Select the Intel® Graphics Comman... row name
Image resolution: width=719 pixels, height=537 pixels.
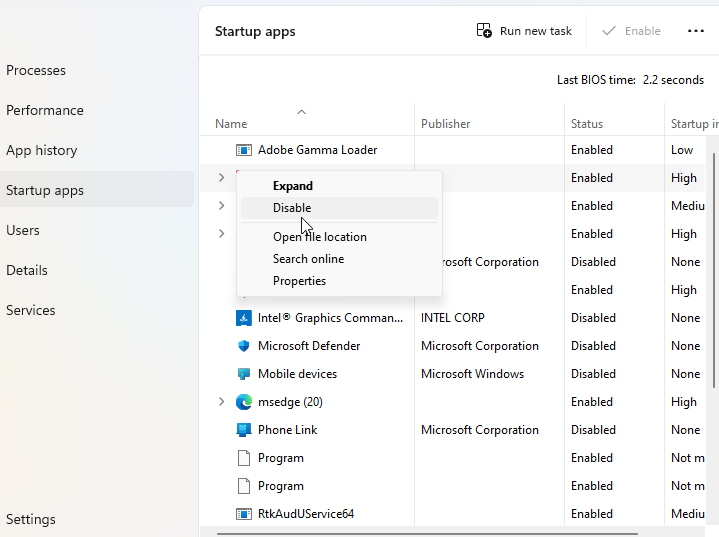pos(330,318)
